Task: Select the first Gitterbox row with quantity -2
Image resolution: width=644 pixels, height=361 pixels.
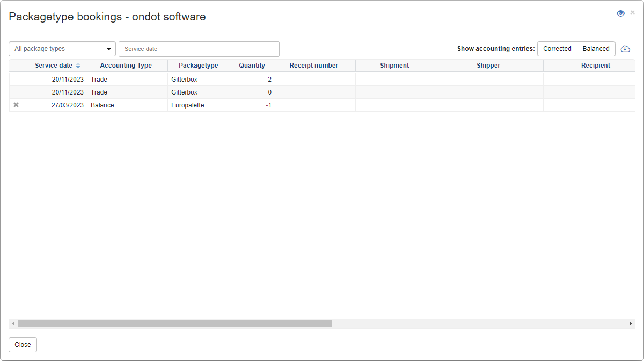Action: click(x=185, y=80)
